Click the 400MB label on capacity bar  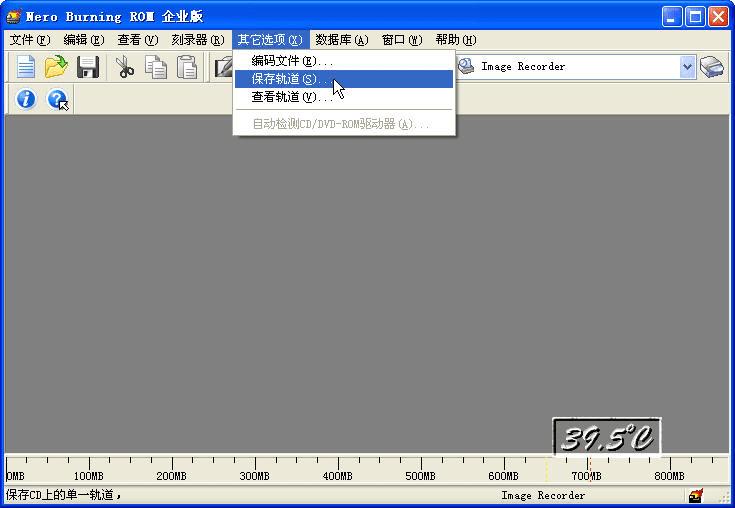coord(337,476)
